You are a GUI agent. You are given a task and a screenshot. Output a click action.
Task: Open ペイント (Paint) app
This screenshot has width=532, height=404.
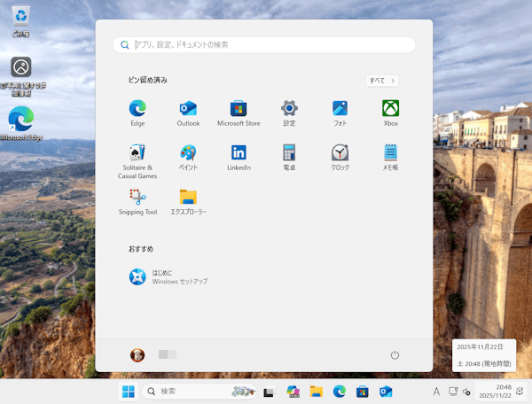(x=188, y=158)
